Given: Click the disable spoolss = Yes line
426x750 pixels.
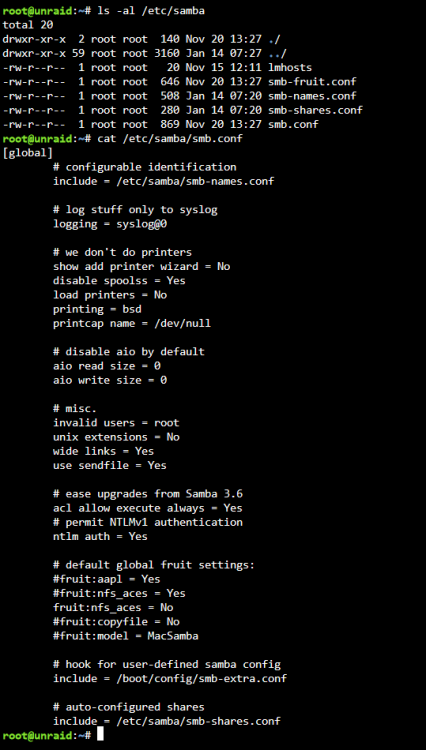Looking at the screenshot, I should point(119,281).
